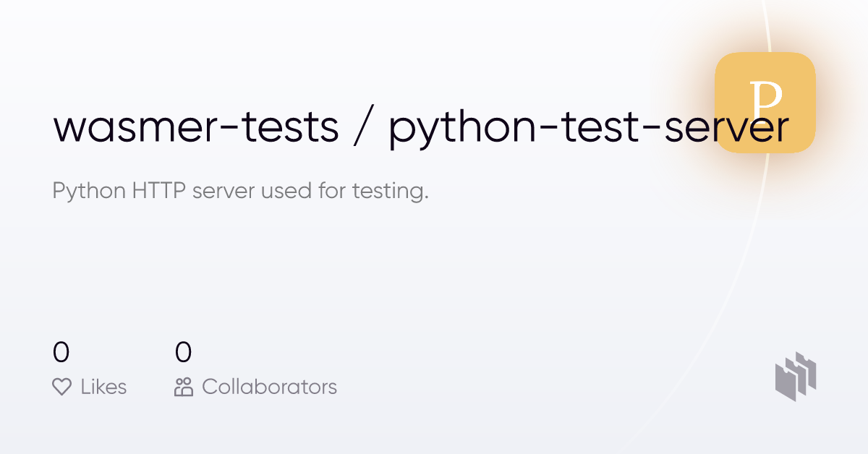Click the white letter P glyph
868x454 pixels.
click(767, 102)
